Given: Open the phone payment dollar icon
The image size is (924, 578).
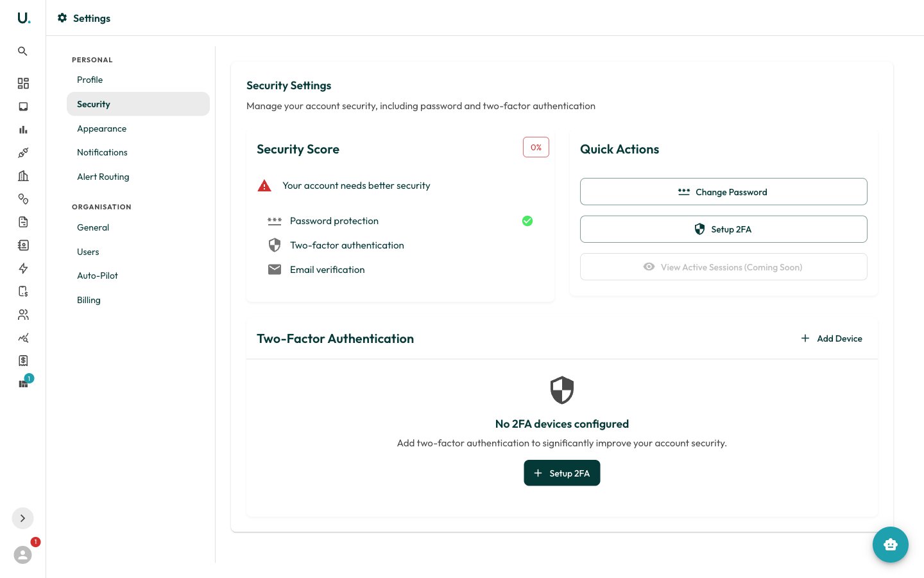Looking at the screenshot, I should tap(23, 292).
